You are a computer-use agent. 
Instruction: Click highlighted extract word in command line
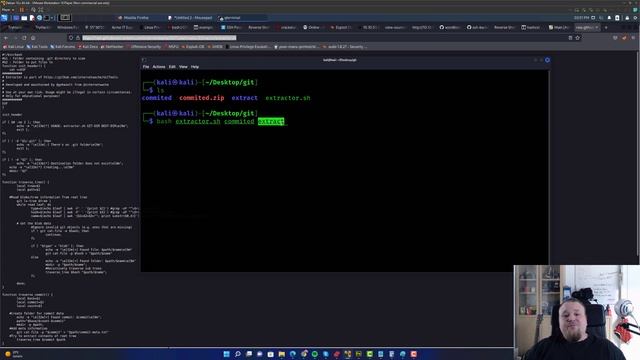[271, 121]
